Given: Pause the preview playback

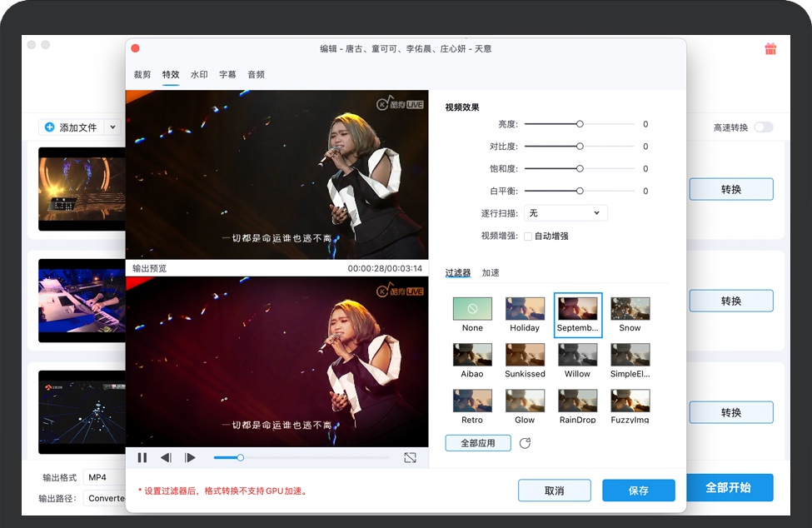Looking at the screenshot, I should tap(142, 457).
